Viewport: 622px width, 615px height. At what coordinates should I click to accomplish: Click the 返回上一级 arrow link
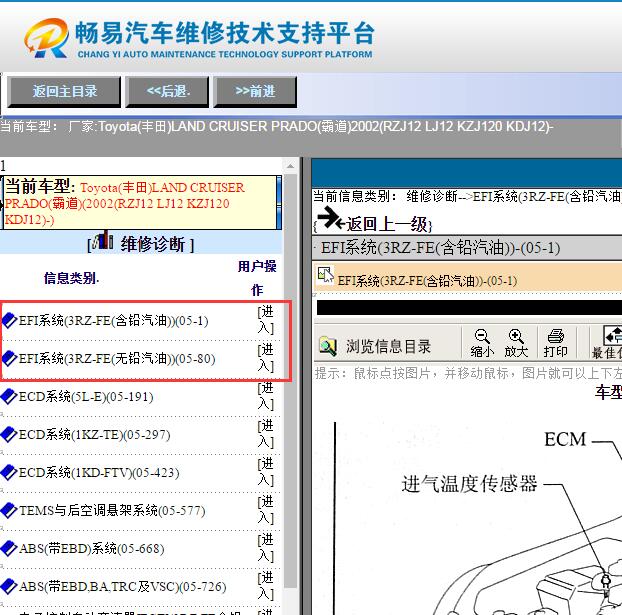tap(373, 221)
